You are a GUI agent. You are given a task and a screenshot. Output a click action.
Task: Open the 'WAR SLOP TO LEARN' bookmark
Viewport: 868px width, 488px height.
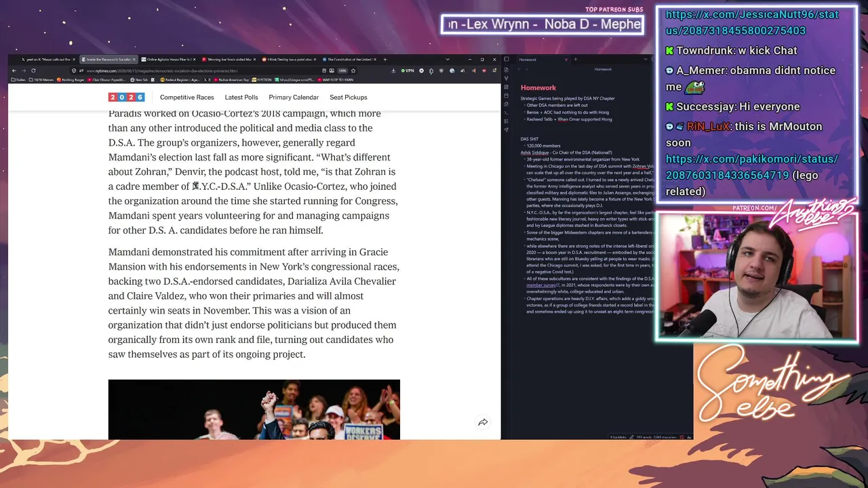337,80
